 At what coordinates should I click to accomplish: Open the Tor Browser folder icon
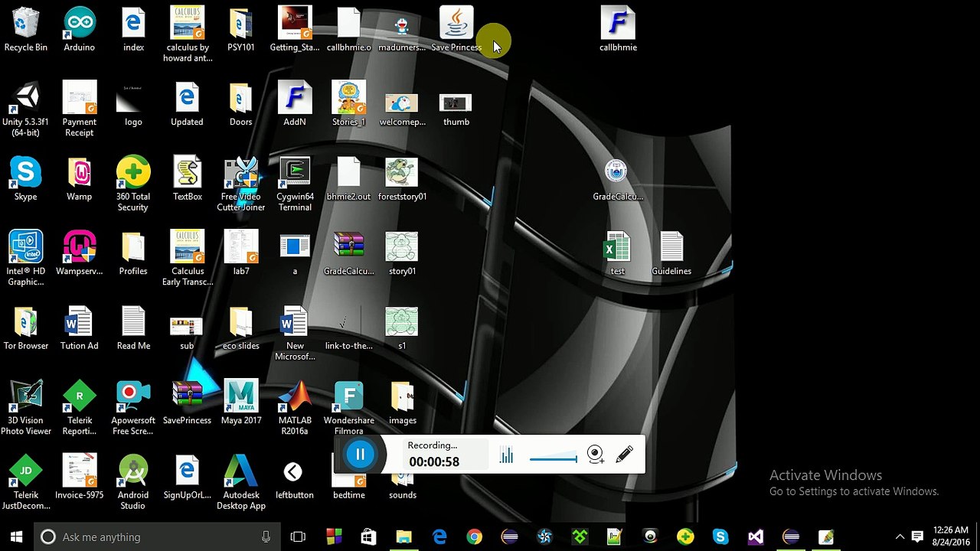25,328
